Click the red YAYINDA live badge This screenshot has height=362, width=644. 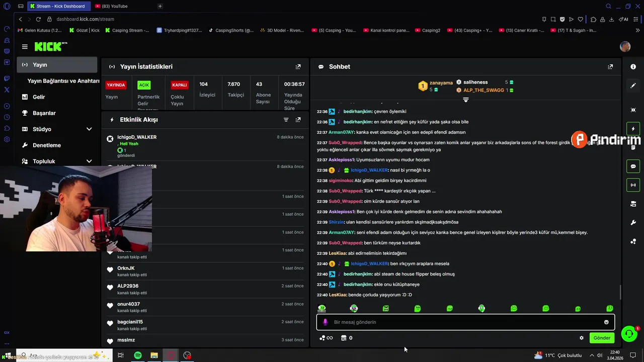(x=116, y=85)
